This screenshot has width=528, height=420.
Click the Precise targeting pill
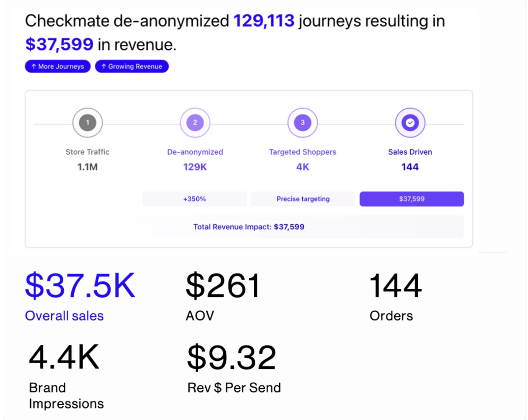[303, 199]
